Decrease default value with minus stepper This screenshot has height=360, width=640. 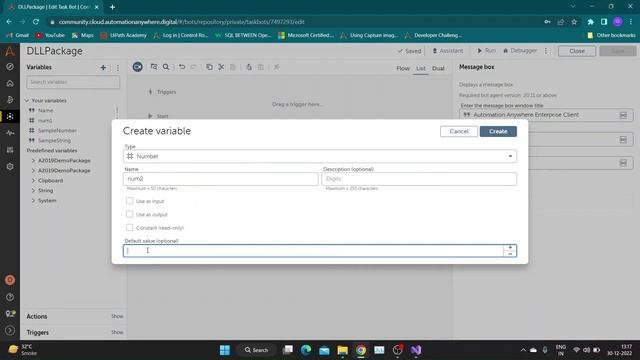[x=510, y=254]
